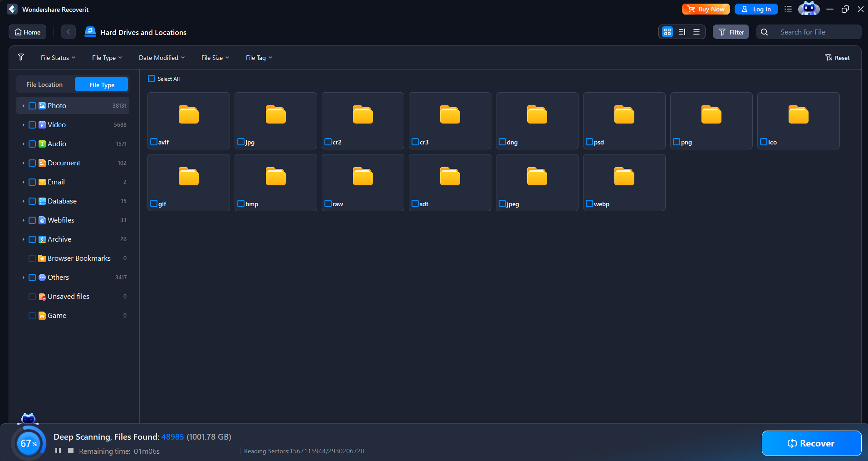
Task: Click the Recover button
Action: (811, 443)
